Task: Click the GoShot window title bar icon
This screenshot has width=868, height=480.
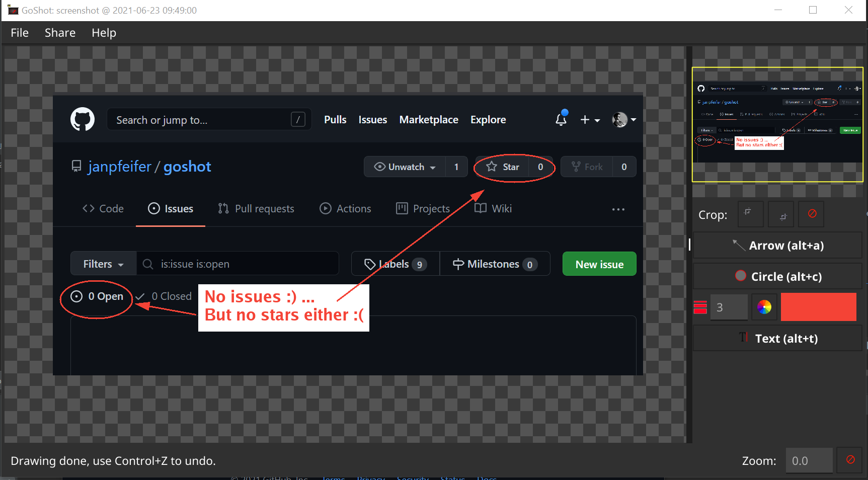Action: click(13, 10)
